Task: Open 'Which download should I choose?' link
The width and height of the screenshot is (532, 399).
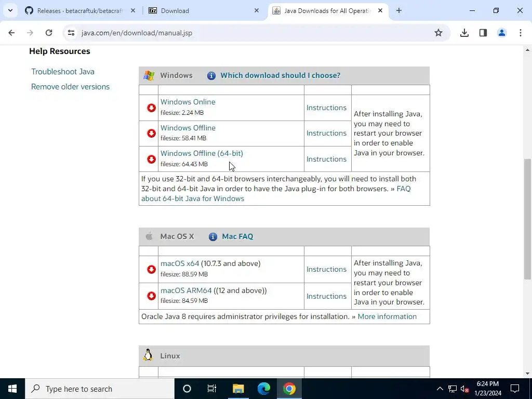Action: click(280, 75)
